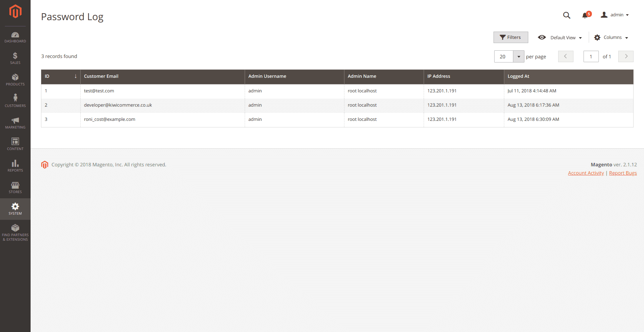The image size is (644, 332).
Task: Click the Filters button
Action: (511, 38)
